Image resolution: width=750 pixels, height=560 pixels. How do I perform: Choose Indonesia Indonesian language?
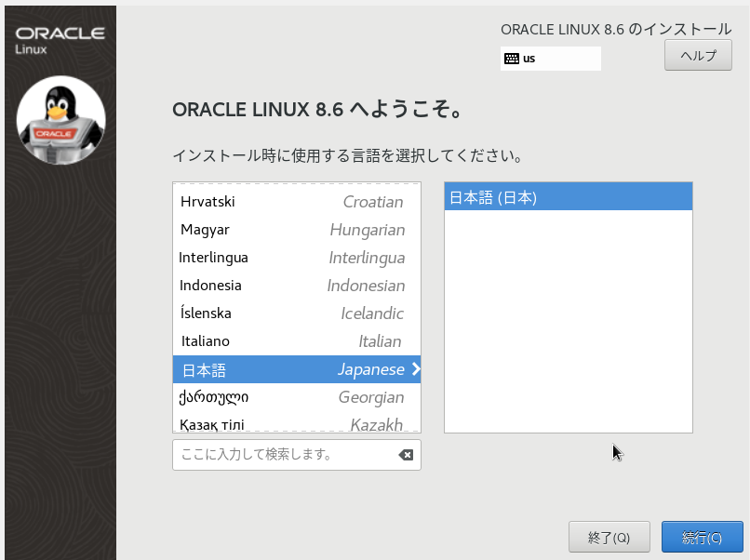(297, 286)
